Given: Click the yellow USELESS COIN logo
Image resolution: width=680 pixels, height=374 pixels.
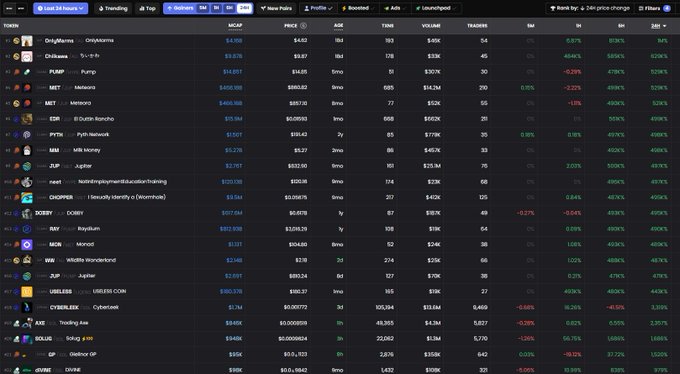Looking at the screenshot, I should (x=27, y=292).
